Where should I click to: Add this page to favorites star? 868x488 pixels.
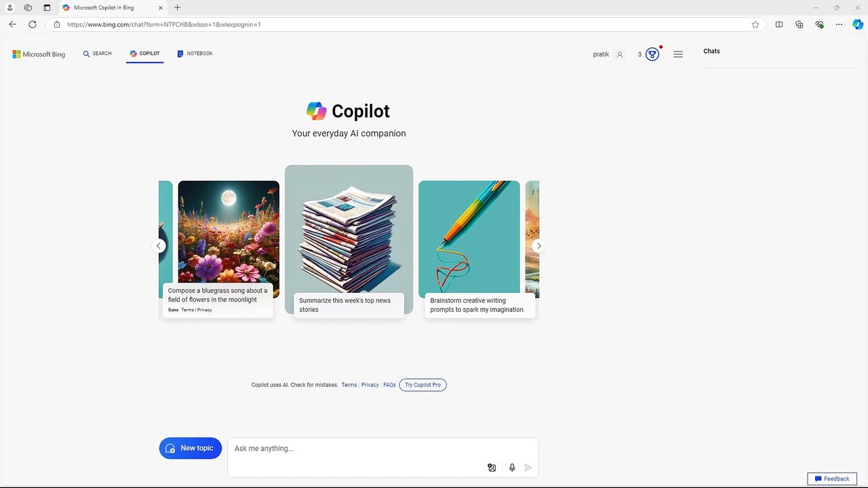coord(755,24)
